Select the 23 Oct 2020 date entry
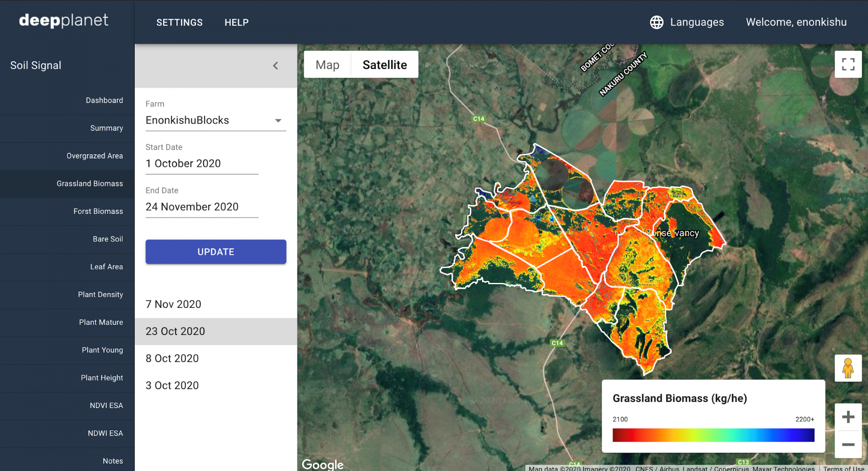 [216, 331]
